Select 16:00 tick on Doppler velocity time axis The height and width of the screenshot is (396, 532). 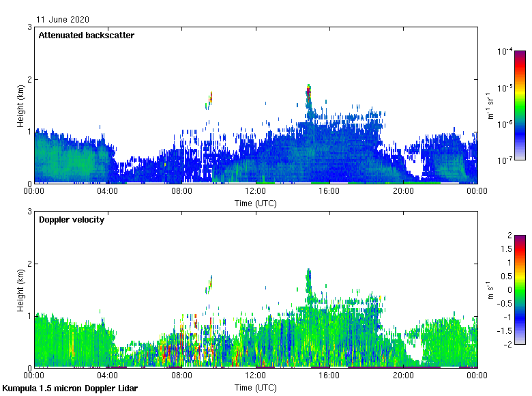click(329, 376)
